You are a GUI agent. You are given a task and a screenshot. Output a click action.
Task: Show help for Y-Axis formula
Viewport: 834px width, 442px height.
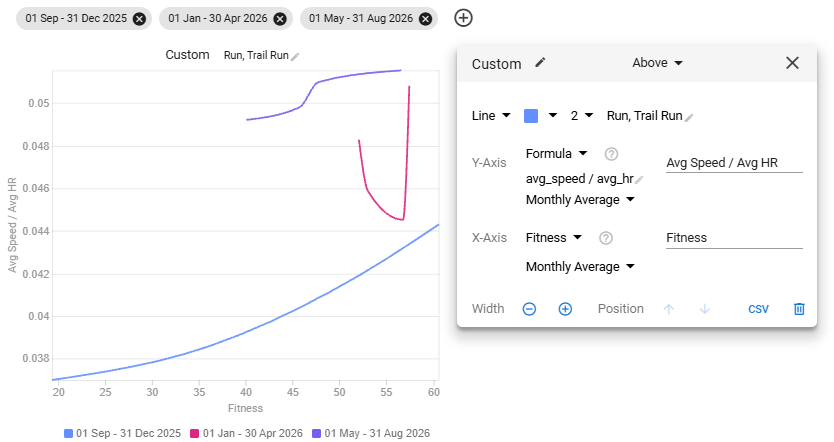pos(611,154)
